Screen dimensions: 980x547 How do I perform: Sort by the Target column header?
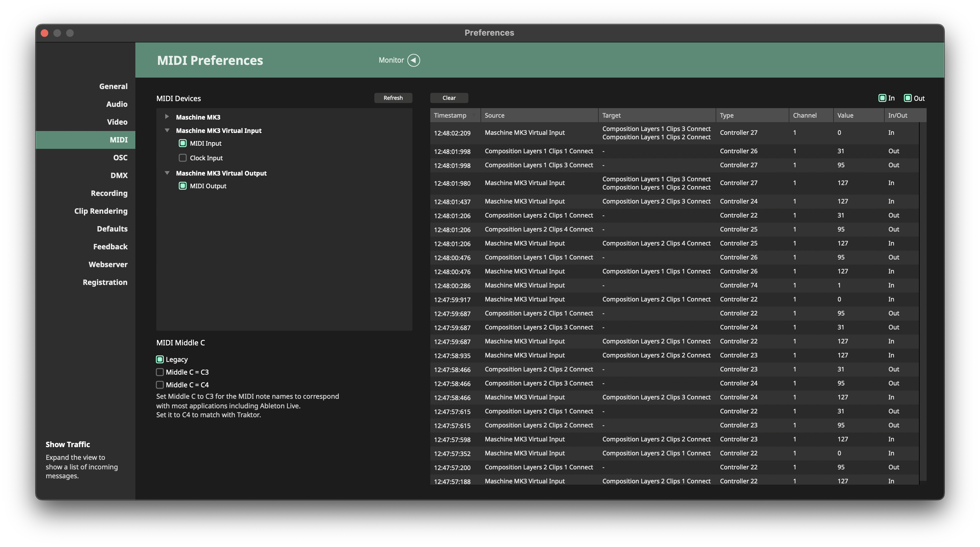(657, 115)
